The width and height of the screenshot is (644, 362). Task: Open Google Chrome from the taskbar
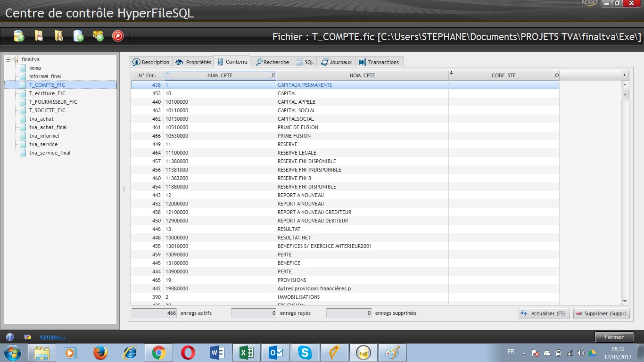(158, 353)
